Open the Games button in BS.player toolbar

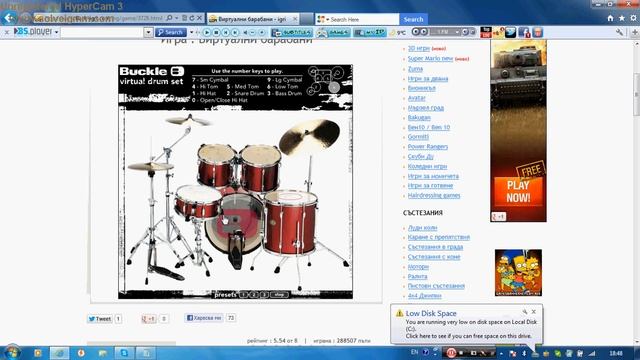[x=333, y=32]
